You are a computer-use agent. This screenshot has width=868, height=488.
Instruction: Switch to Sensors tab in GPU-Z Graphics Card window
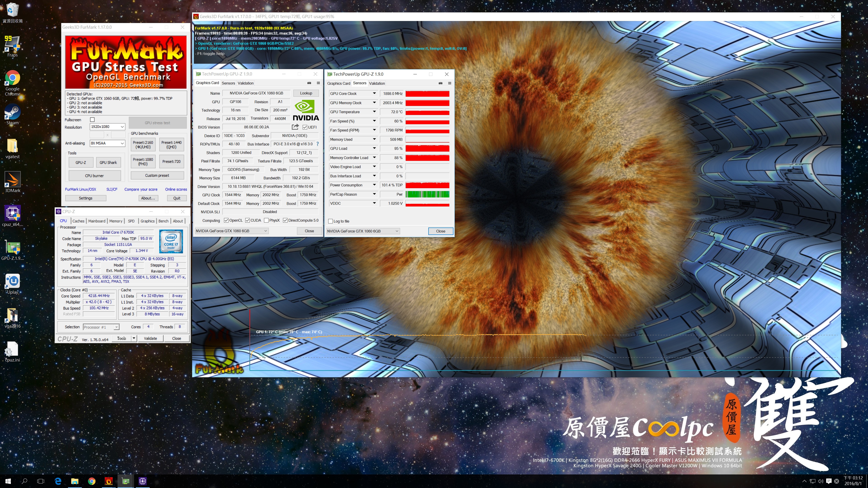tap(228, 83)
